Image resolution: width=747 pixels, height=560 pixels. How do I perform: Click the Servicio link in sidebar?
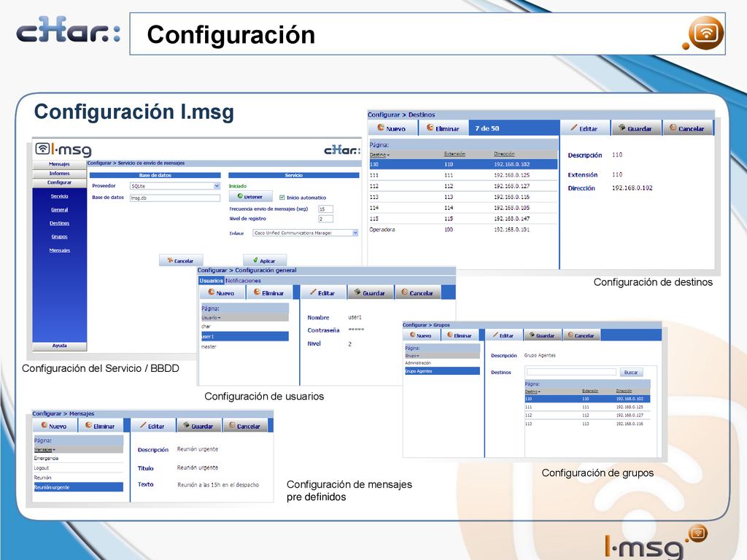[60, 196]
